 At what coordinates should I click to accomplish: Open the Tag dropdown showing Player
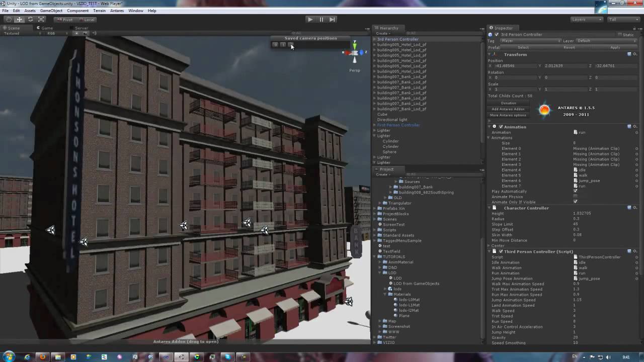(x=530, y=41)
